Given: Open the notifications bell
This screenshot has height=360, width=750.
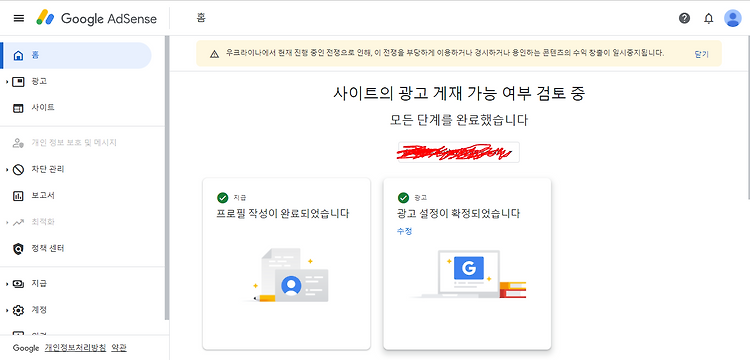Looking at the screenshot, I should click(709, 18).
